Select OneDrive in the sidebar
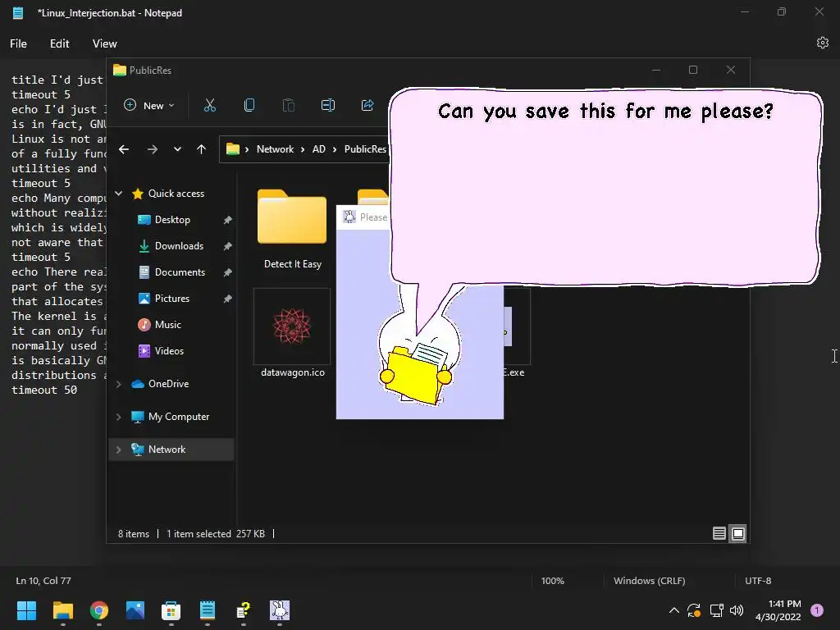The height and width of the screenshot is (630, 840). 168,384
